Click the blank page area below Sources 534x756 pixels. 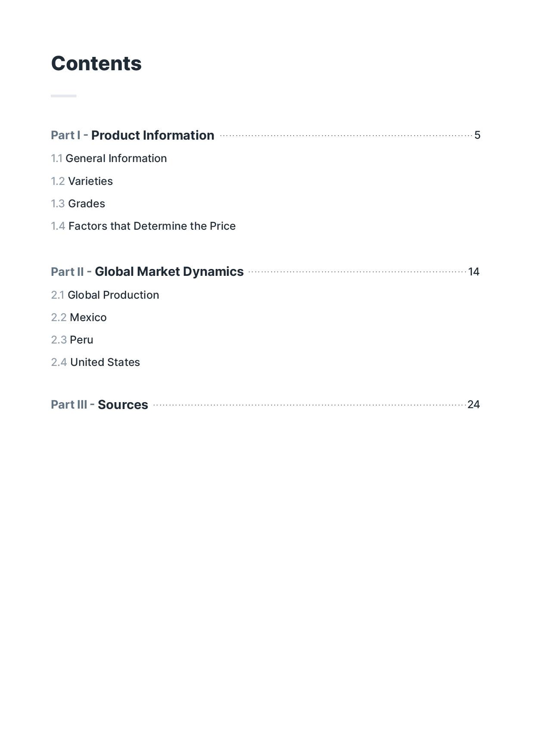267,560
